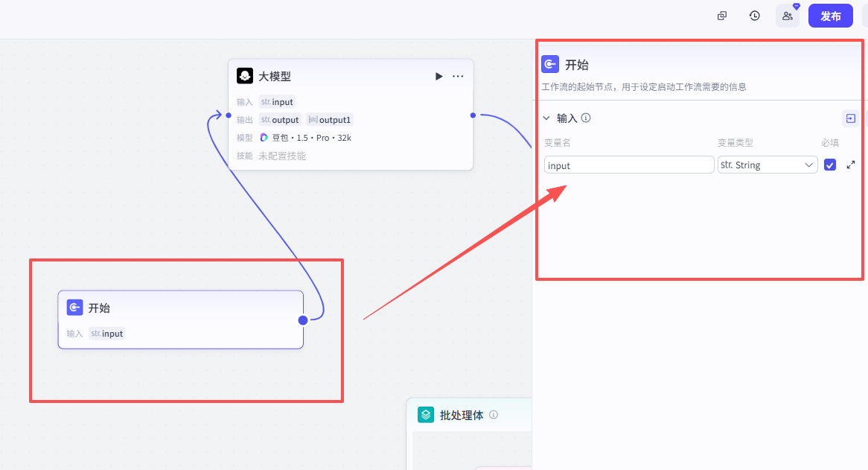
Task: Click the 开始 icon in the side panel
Action: 549,64
